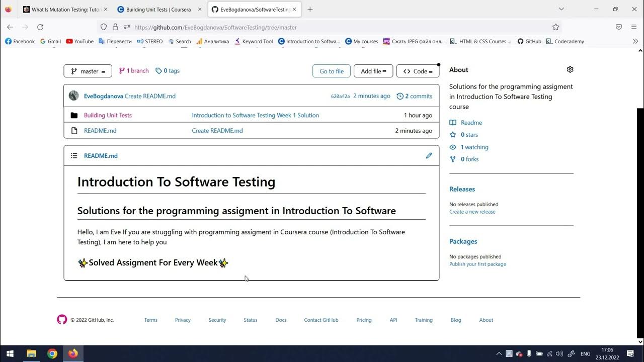This screenshot has width=644, height=362.
Task: Open the EveBogdanova author link
Action: pos(103,96)
